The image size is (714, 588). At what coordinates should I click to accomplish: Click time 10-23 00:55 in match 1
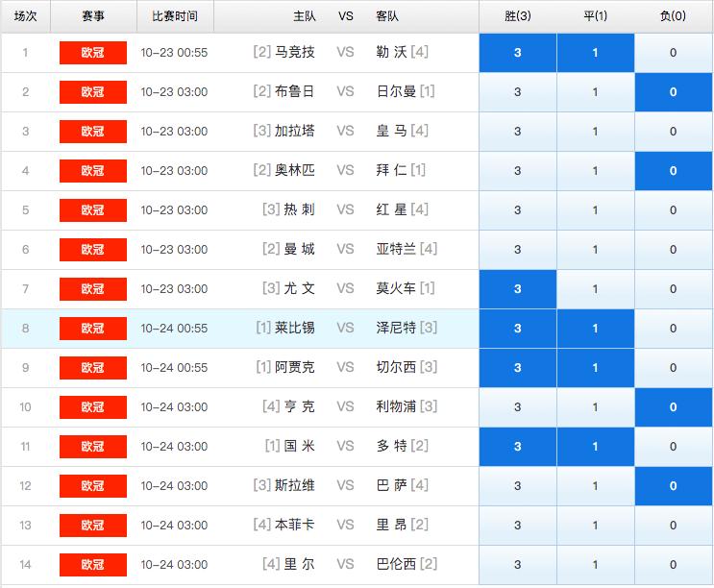click(x=174, y=53)
